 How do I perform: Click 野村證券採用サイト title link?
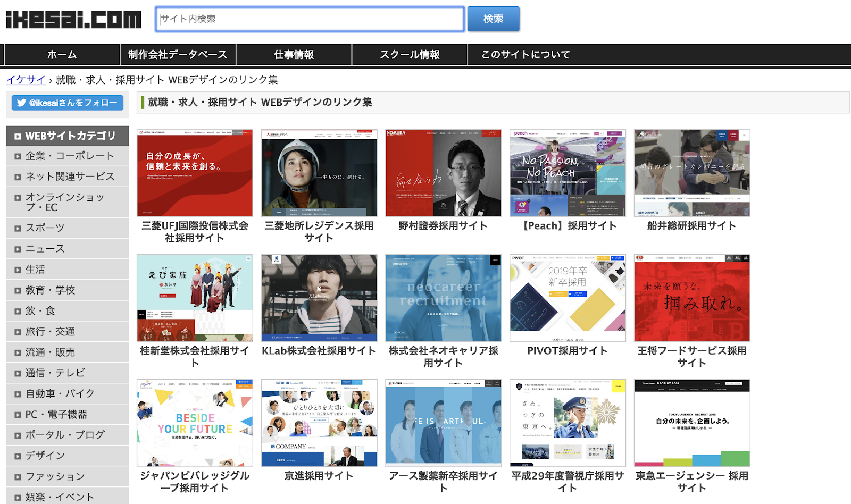coord(443,226)
